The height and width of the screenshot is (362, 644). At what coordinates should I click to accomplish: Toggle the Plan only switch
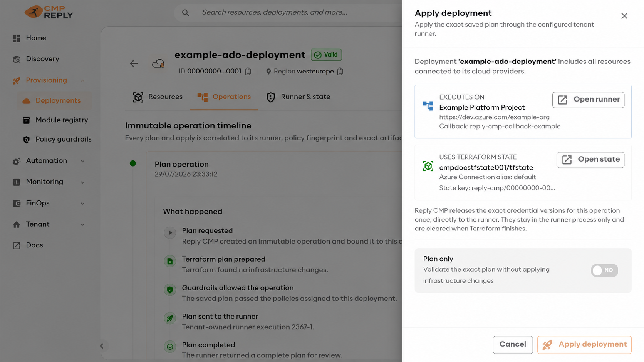point(604,270)
